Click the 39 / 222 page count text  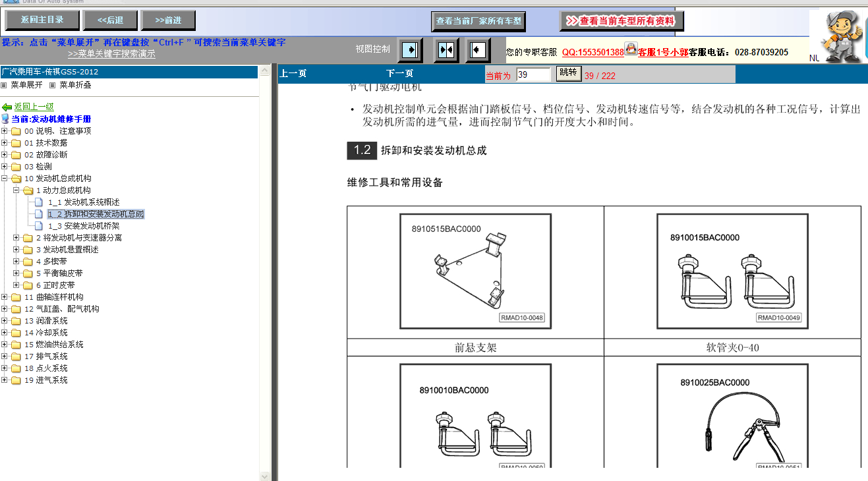(x=600, y=76)
